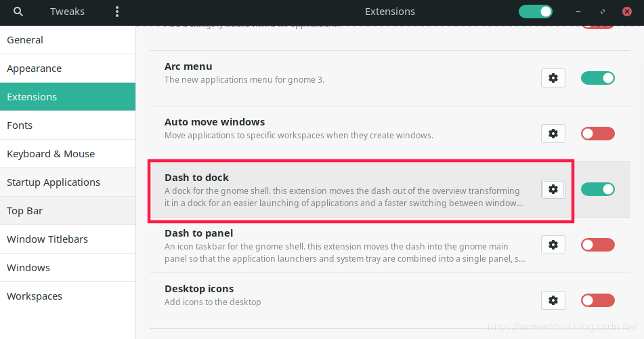Click the search magnifier icon

pos(18,12)
